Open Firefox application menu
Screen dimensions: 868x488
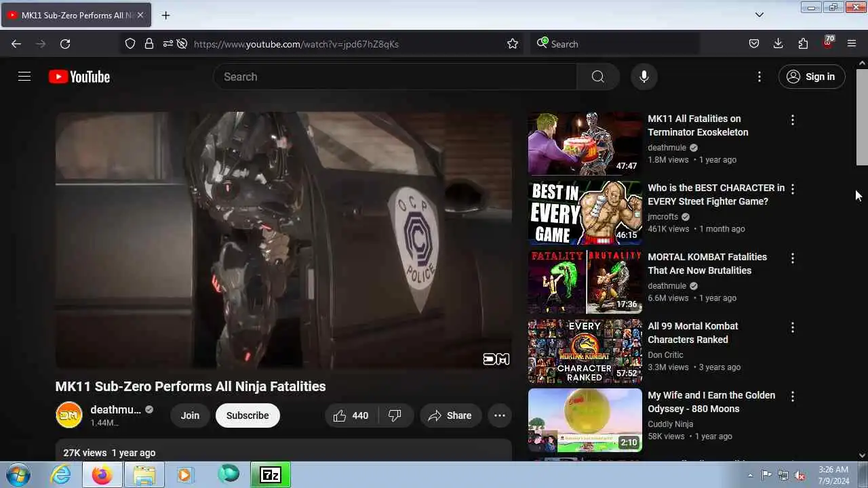click(852, 44)
